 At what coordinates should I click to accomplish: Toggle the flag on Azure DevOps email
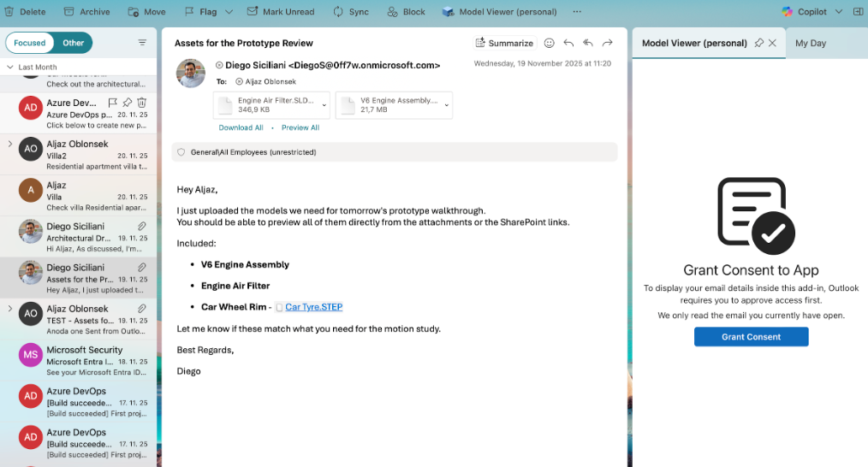click(x=110, y=103)
